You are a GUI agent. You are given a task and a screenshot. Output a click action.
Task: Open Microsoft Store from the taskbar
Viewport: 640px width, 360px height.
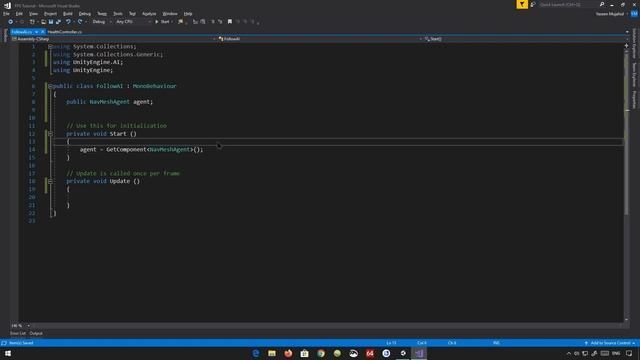304,353
